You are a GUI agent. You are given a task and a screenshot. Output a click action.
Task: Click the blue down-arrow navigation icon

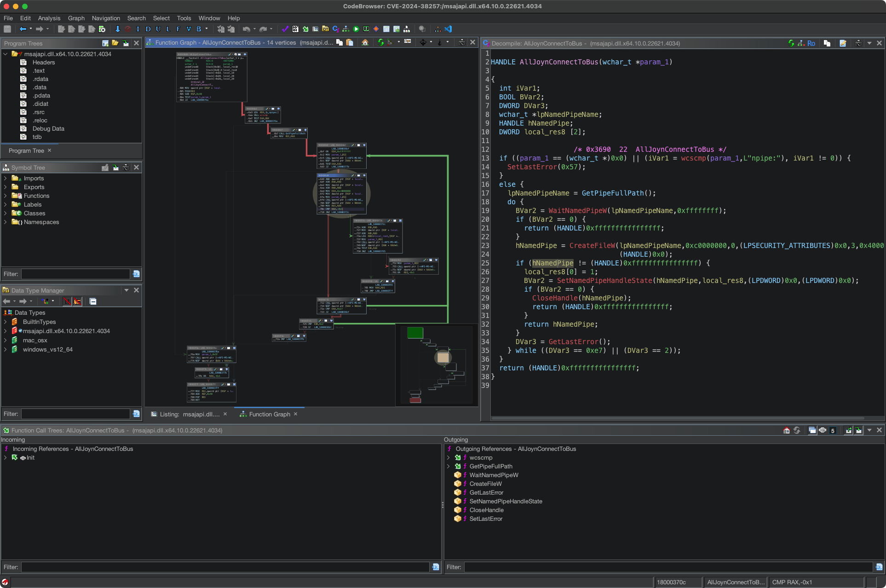pos(117,29)
